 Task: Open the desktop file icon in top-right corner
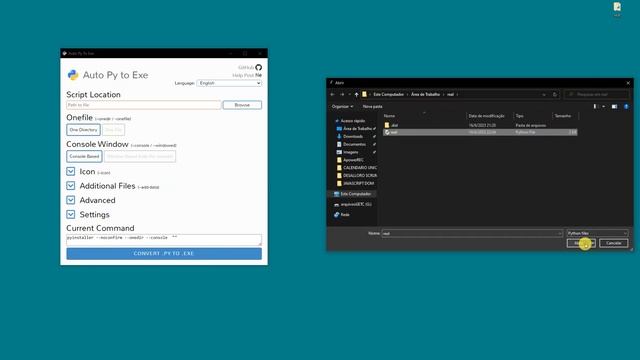click(x=617, y=7)
